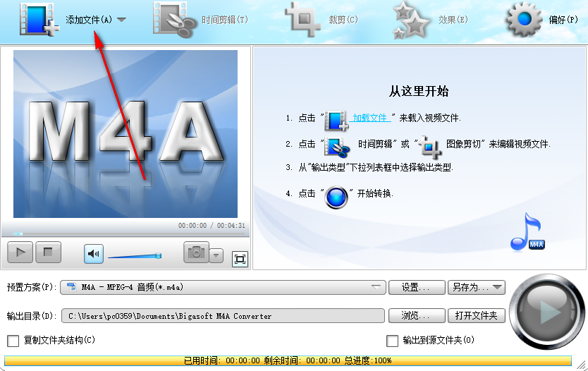This screenshot has width=588, height=371.
Task: Select 时间剪辑(T) in the toolbar
Action: 225,20
